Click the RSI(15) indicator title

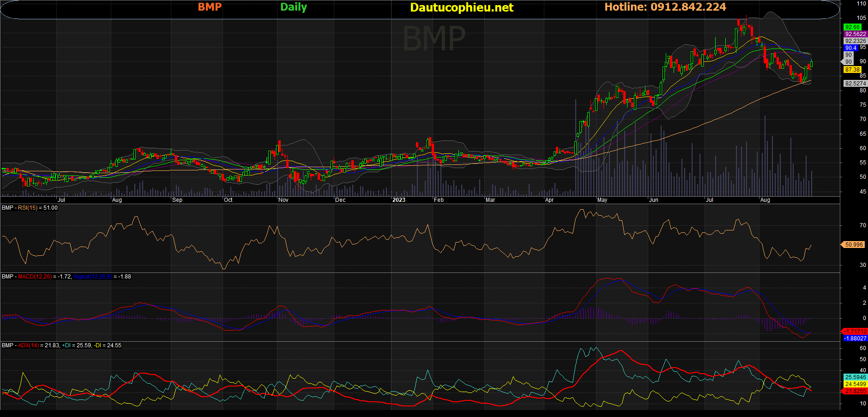coord(28,208)
